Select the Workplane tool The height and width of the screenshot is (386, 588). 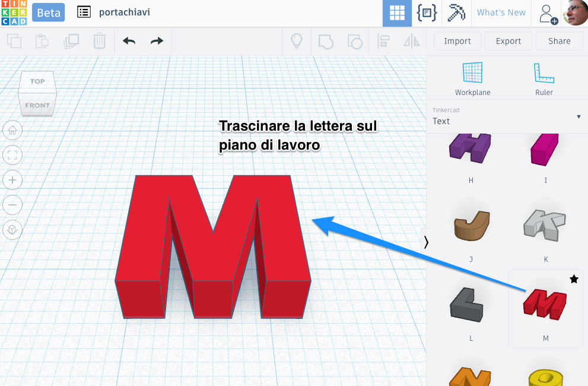[x=472, y=78]
